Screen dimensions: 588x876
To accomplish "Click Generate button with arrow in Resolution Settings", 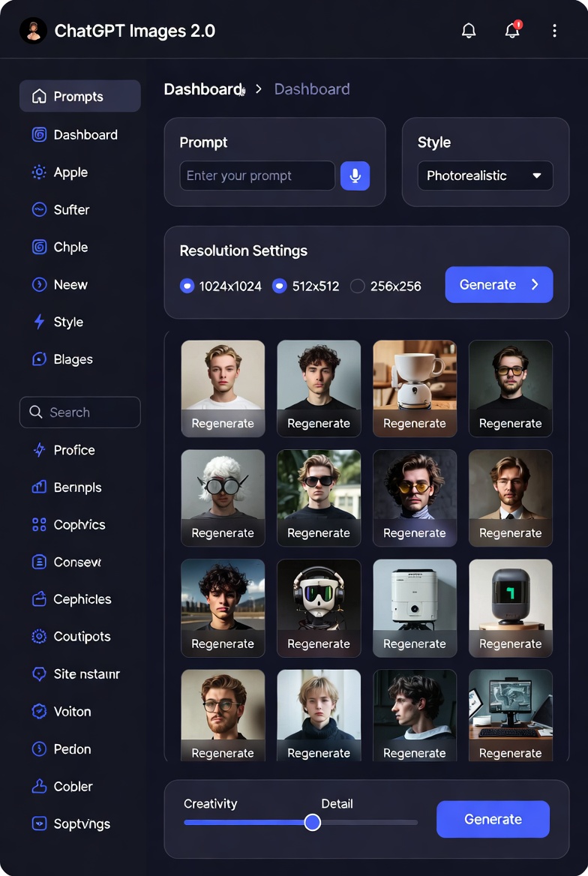I will click(499, 285).
